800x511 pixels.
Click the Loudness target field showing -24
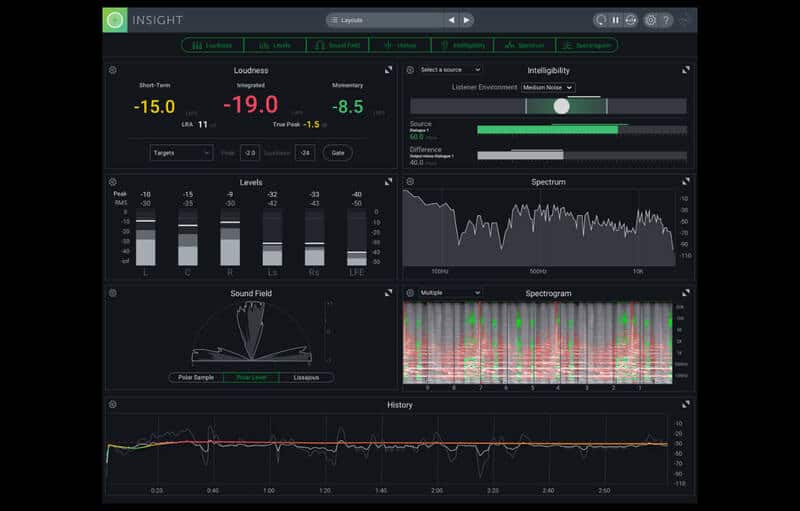pyautogui.click(x=305, y=153)
